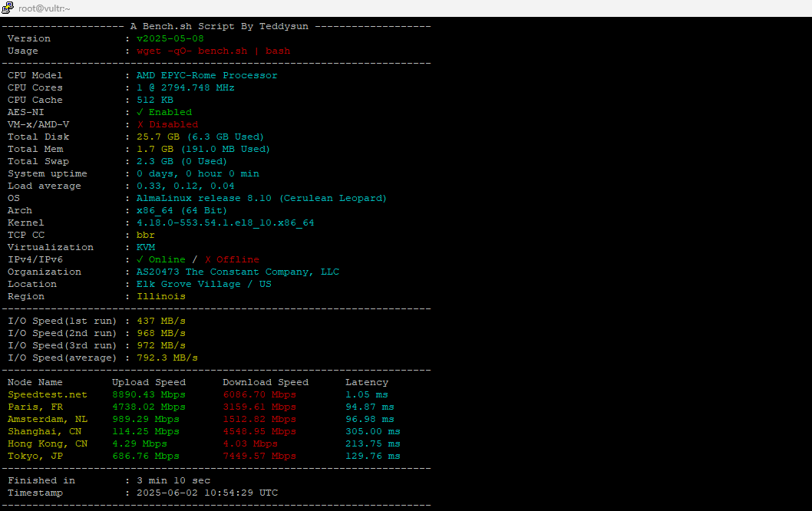Click the average I/O speed "792.3 MB/s"

167,358
